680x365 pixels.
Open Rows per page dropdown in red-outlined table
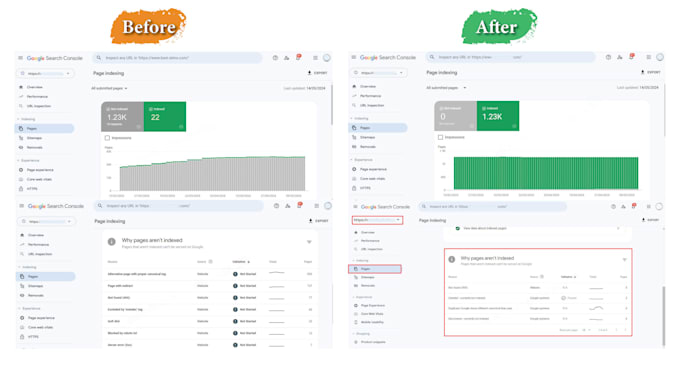(x=586, y=330)
